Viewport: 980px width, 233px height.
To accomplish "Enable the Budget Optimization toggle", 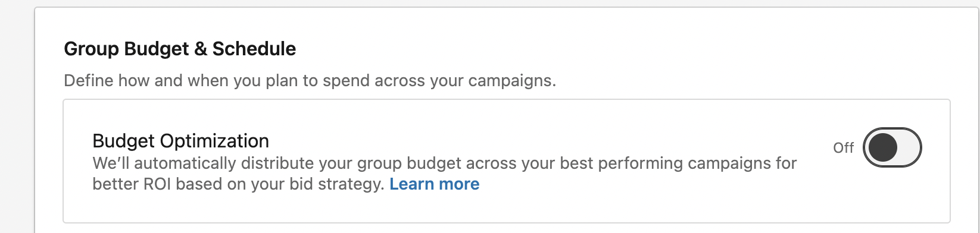I will pos(892,147).
